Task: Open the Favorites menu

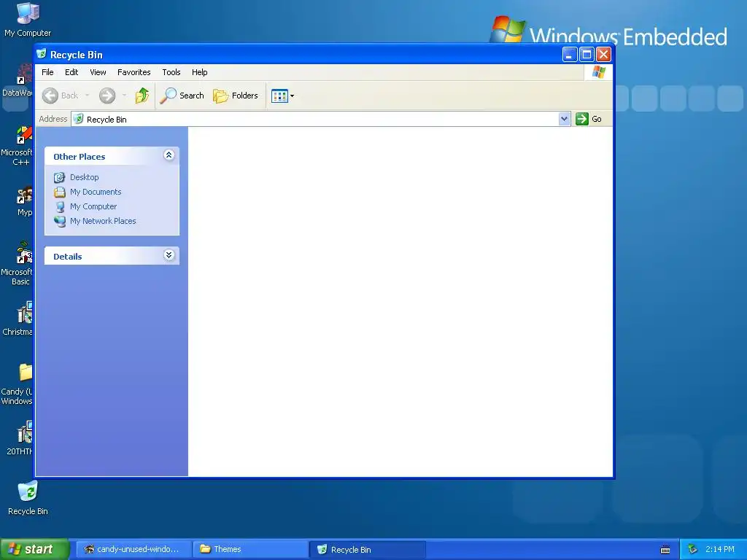Action: pos(134,72)
